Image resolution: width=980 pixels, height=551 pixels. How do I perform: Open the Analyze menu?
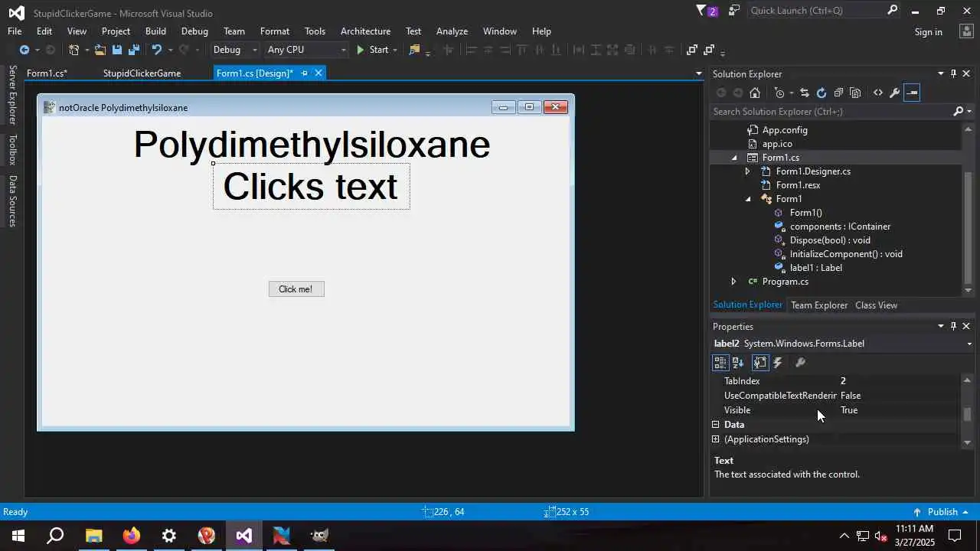pyautogui.click(x=452, y=31)
